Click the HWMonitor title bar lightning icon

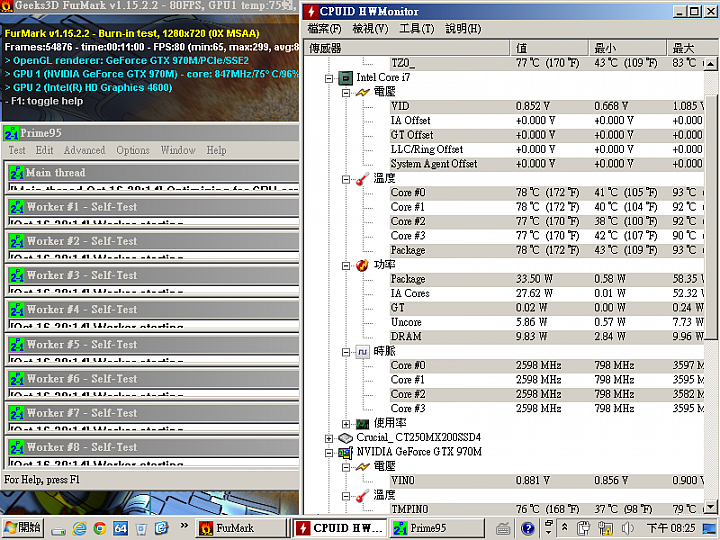[x=311, y=11]
